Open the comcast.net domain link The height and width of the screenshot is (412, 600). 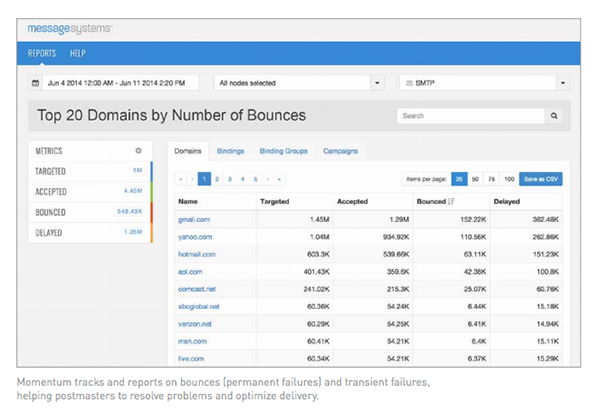197,289
